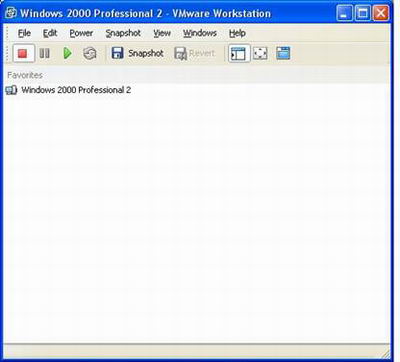Start the VM with green play icon
This screenshot has height=362, width=400.
[68, 53]
